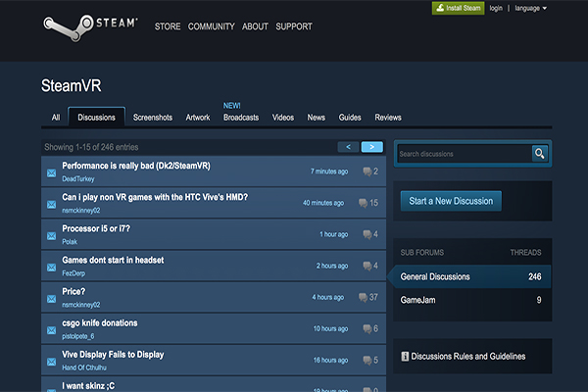The image size is (588, 392).
Task: Click the search magnifier icon
Action: click(x=540, y=154)
